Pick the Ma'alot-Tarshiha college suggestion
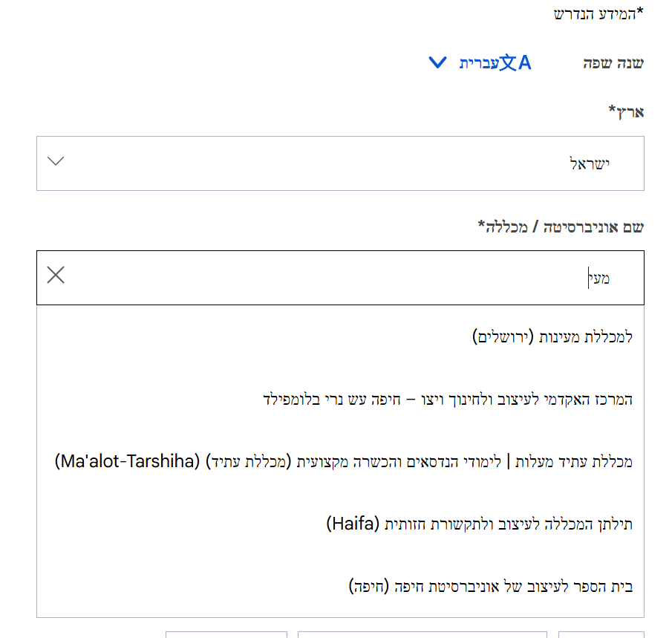 [344, 461]
